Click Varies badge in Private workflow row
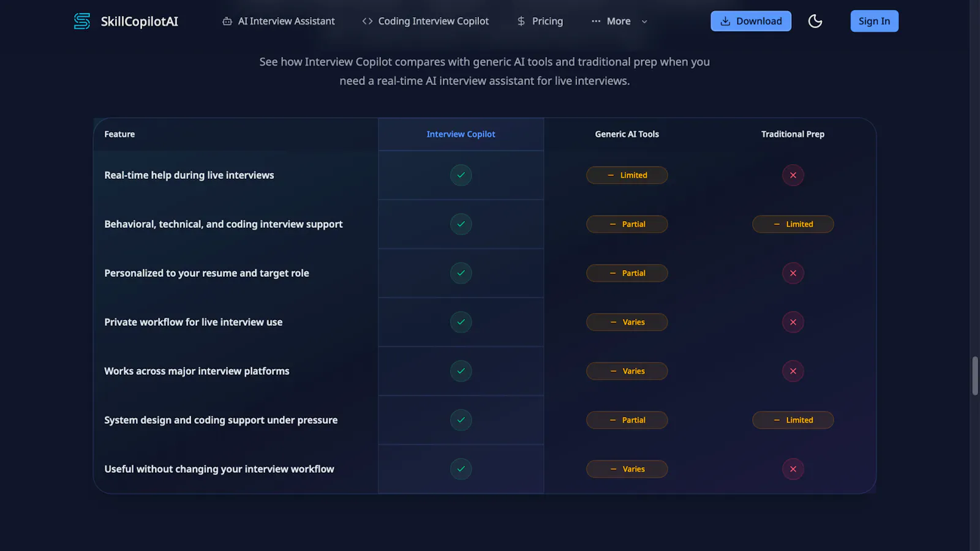The image size is (980, 551). tap(627, 322)
